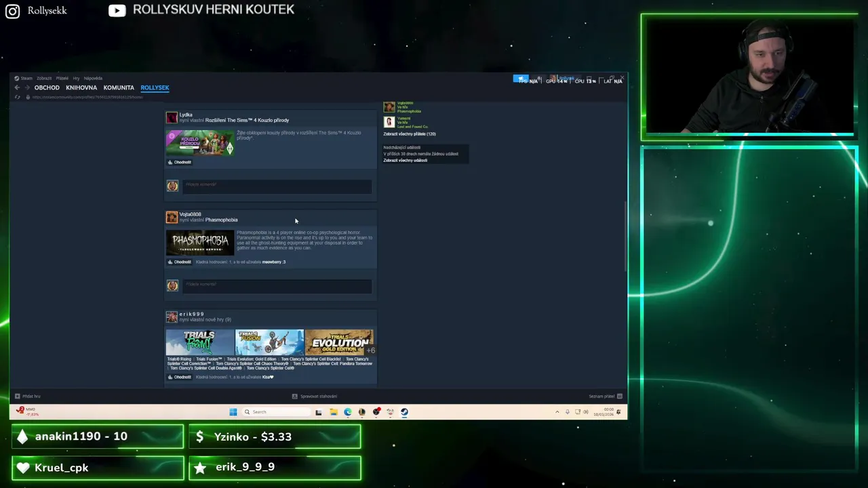Image resolution: width=868 pixels, height=488 pixels.
Task: Open The Sims 4 Kouzlo přírody banner image
Action: coord(200,142)
